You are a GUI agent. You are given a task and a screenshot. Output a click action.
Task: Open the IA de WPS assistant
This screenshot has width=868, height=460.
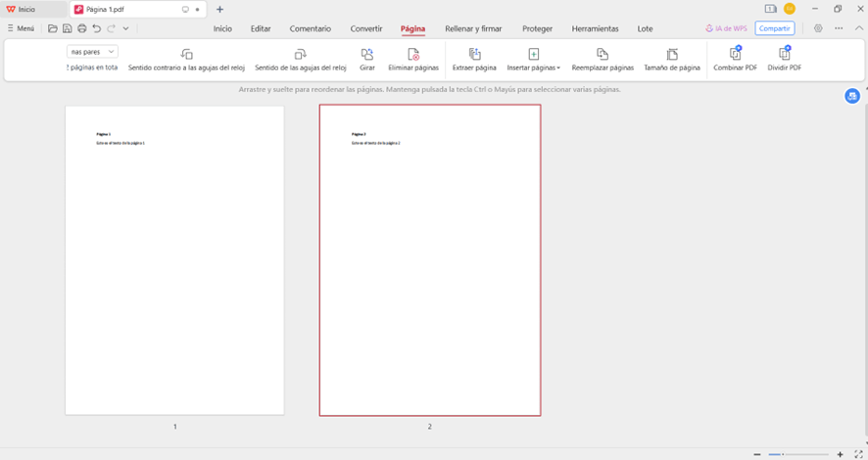(724, 28)
